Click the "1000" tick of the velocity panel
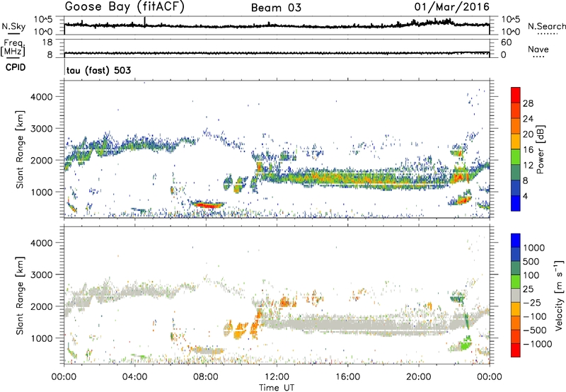The height and width of the screenshot is (392, 566). click(41, 338)
